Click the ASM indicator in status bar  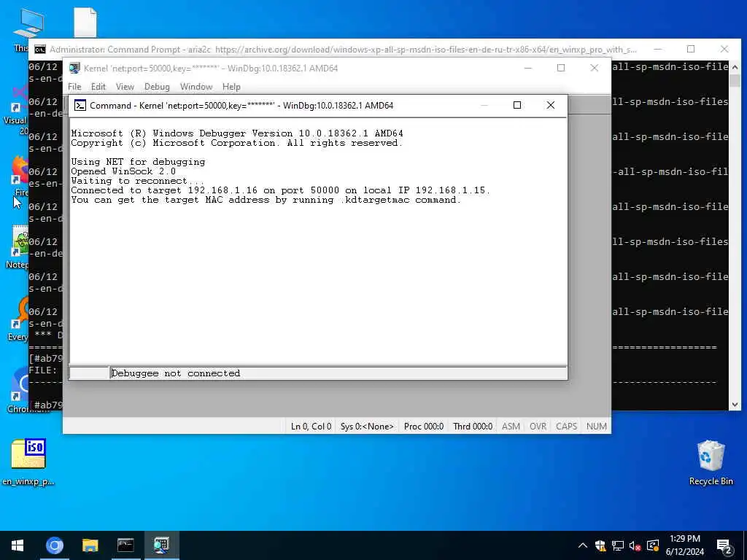[511, 426]
